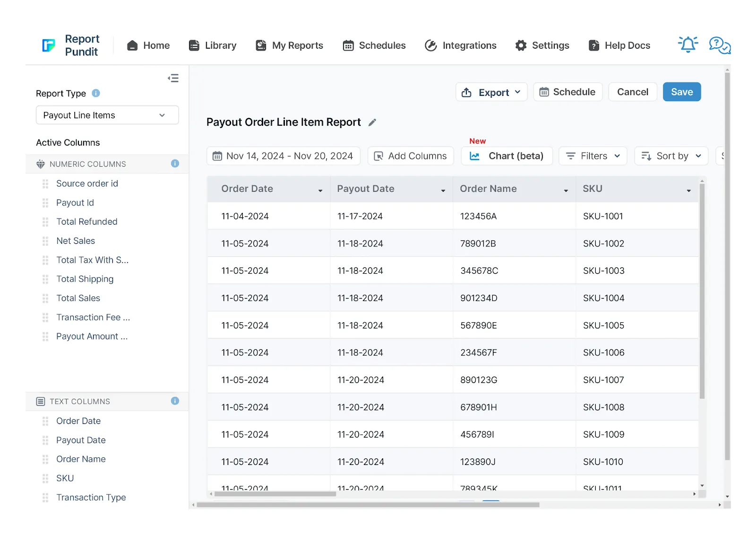Click the Text Columns info icon
This screenshot has width=756, height=534.
(x=175, y=401)
